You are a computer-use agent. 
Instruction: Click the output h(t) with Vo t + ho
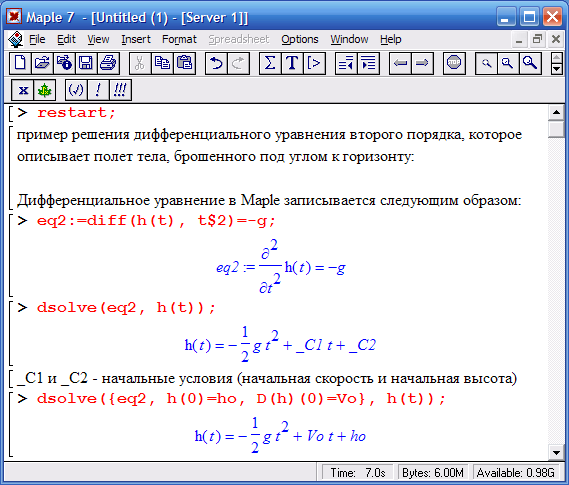280,435
